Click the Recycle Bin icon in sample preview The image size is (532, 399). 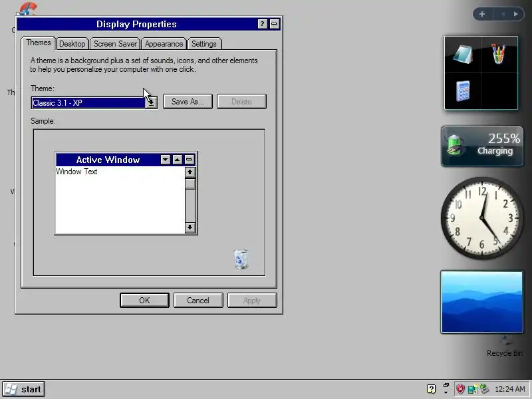(241, 259)
